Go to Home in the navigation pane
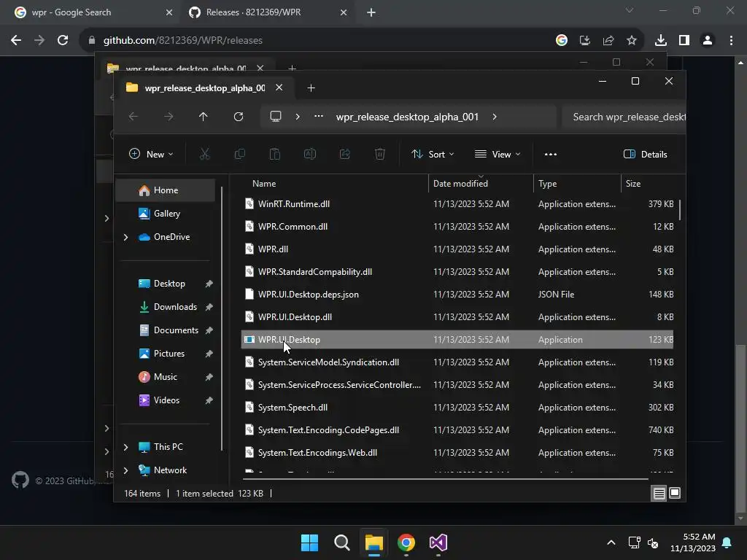Viewport: 747px width, 560px height. click(x=166, y=190)
